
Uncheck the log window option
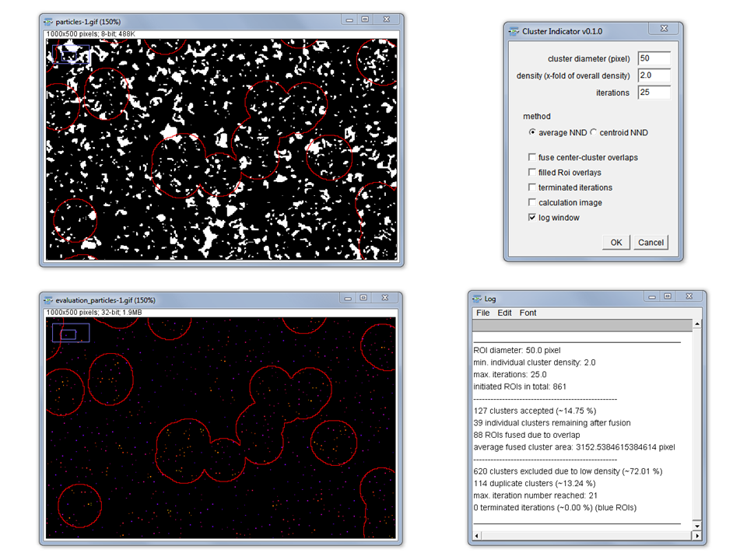[532, 218]
